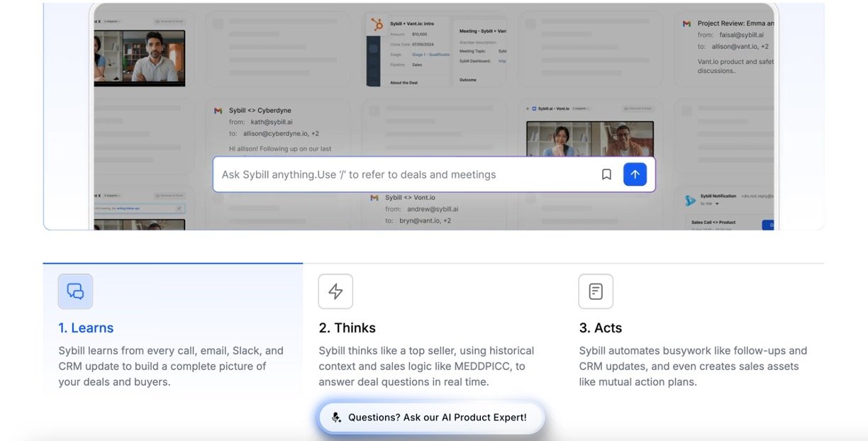Viewport: 868px width, 441px height.
Task: Click the bookmark icon in the Ask Sybill bar
Action: [x=606, y=174]
